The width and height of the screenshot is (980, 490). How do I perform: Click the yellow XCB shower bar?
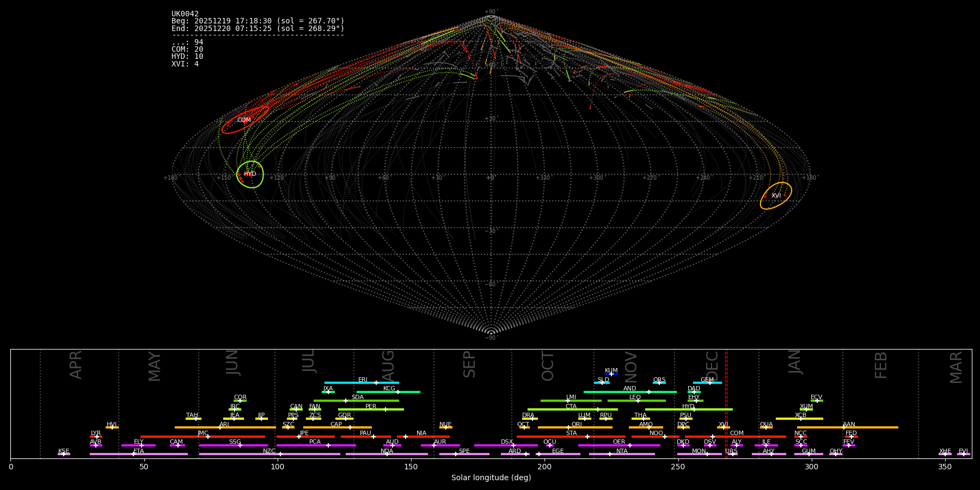[799, 419]
